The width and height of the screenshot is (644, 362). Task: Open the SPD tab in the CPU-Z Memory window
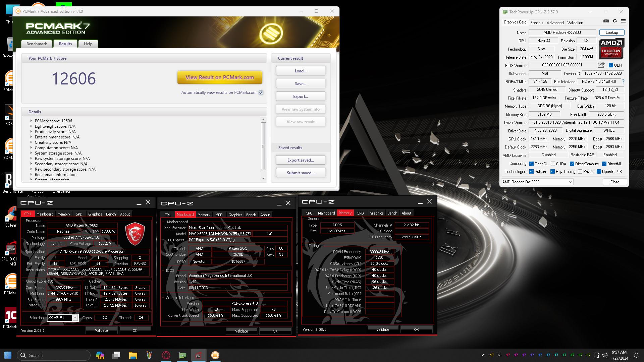[360, 213]
